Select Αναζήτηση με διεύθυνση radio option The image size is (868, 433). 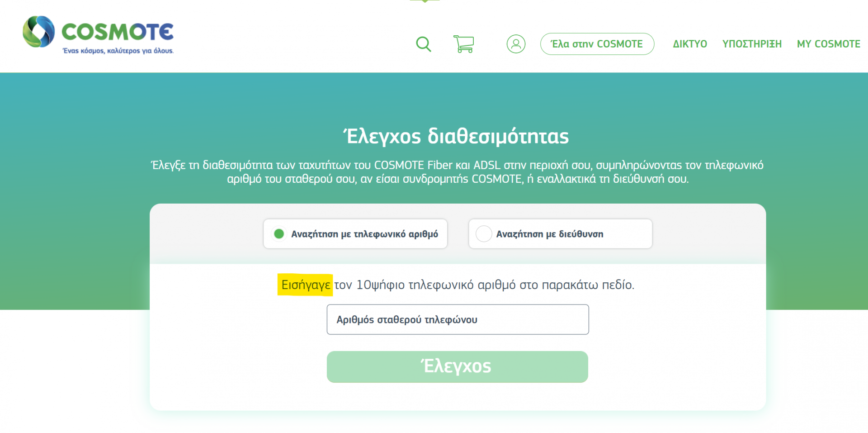point(561,234)
